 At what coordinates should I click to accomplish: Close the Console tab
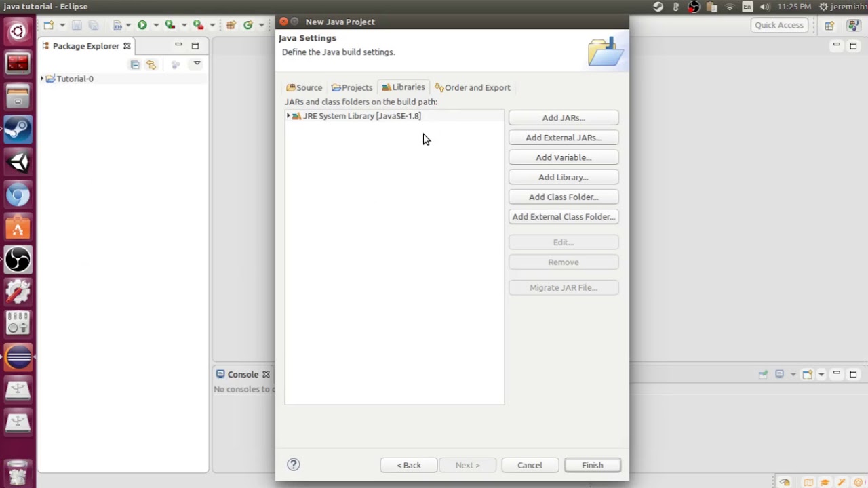(x=266, y=374)
